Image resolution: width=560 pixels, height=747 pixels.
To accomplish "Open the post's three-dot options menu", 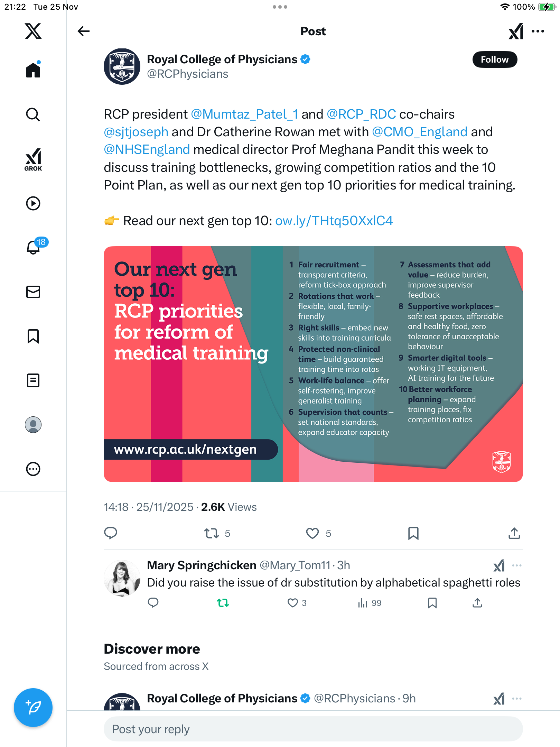I will click(x=538, y=31).
